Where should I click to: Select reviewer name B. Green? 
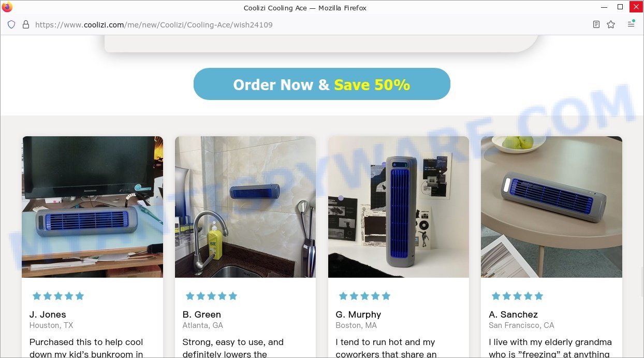202,314
